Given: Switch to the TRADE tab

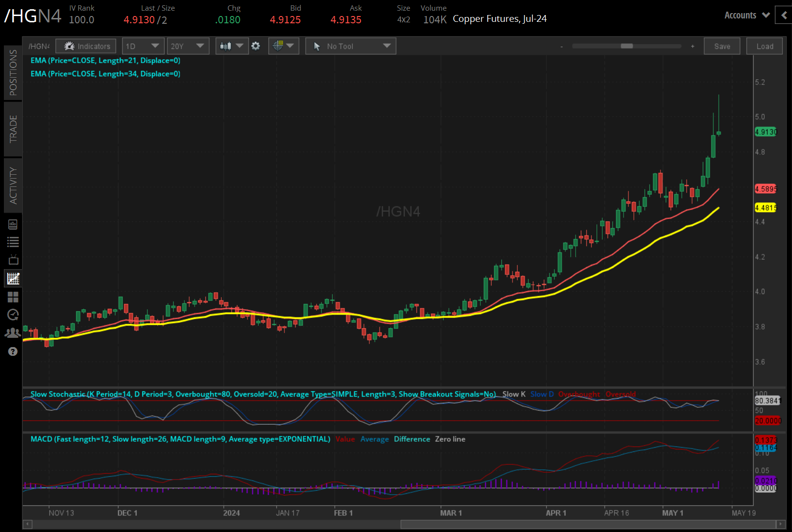Looking at the screenshot, I should pyautogui.click(x=13, y=129).
